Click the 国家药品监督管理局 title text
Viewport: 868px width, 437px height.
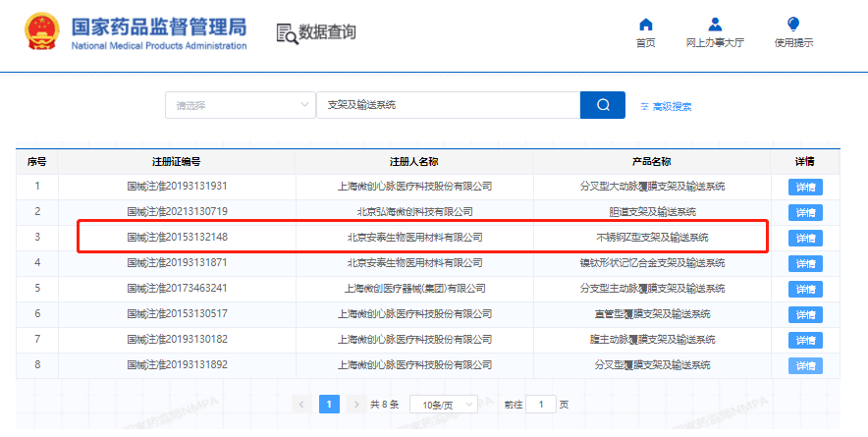pos(159,27)
